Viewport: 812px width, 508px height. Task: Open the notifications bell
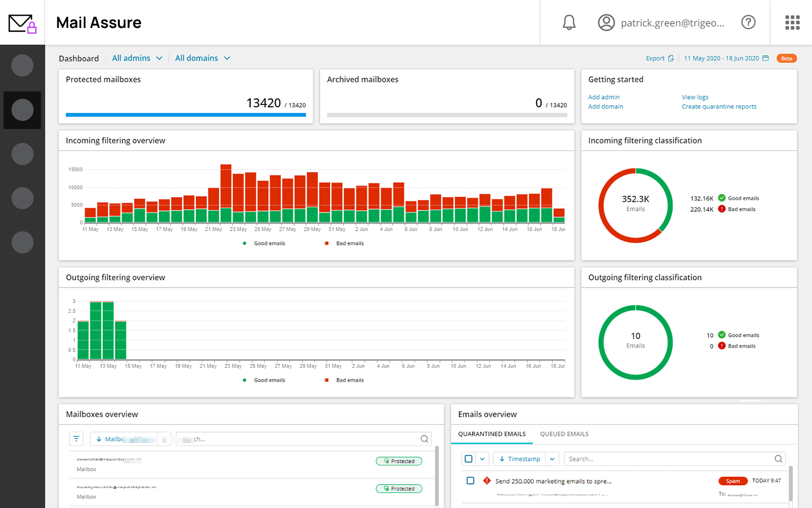pyautogui.click(x=569, y=22)
